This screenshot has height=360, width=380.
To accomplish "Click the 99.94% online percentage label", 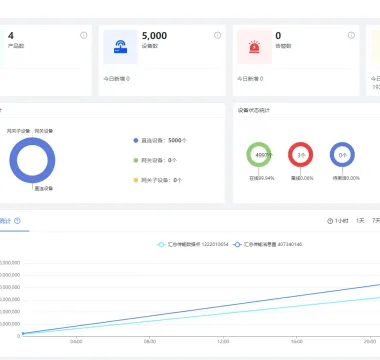I will click(x=262, y=178).
